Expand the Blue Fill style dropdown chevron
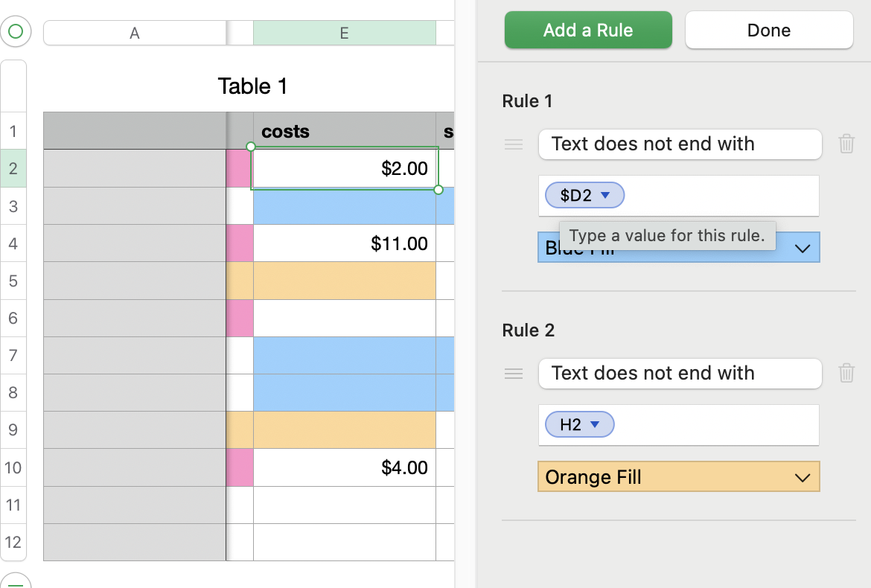The height and width of the screenshot is (588, 871). [803, 249]
